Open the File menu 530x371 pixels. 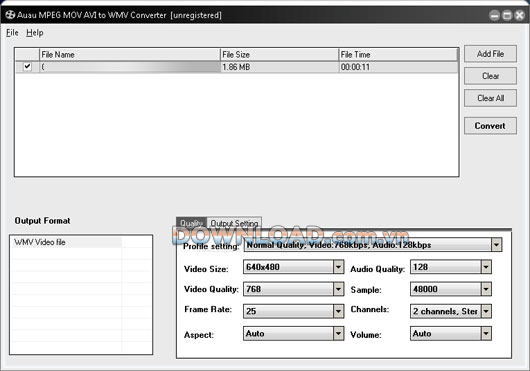12,33
